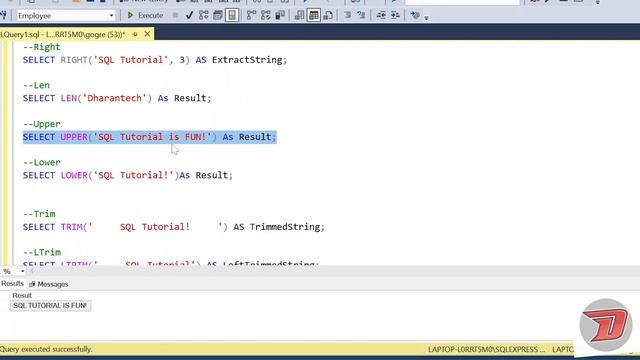Open the Query Options icon
This screenshot has width=640, height=360.
coord(218,16)
